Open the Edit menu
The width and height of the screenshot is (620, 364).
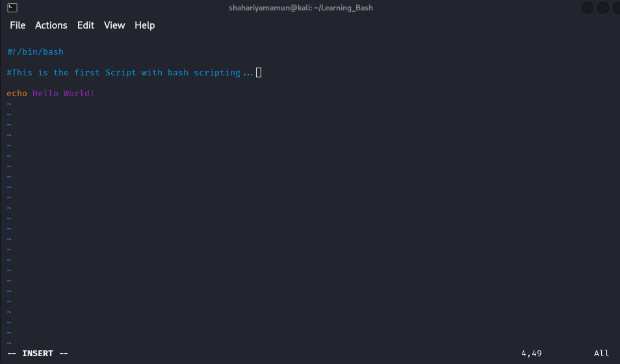tap(85, 25)
